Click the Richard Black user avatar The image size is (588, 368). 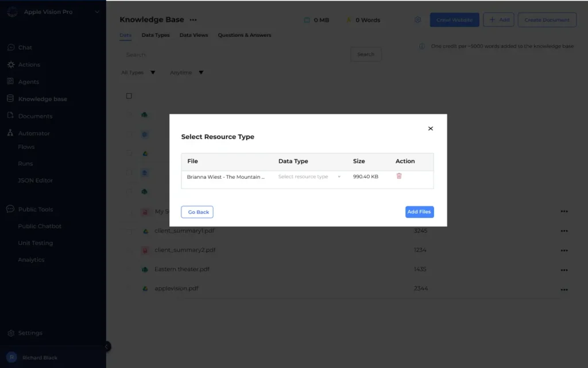tap(11, 357)
